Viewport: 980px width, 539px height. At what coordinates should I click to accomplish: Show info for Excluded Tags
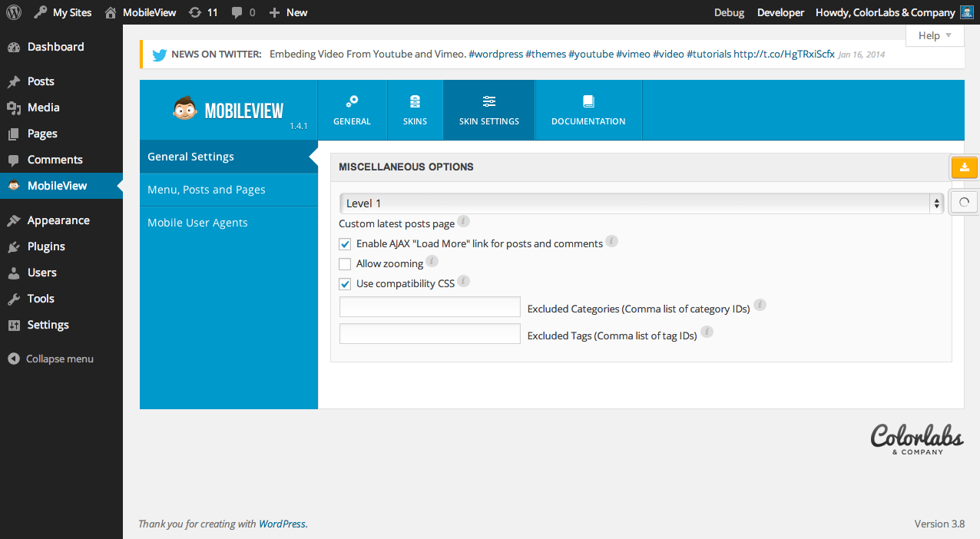707,332
